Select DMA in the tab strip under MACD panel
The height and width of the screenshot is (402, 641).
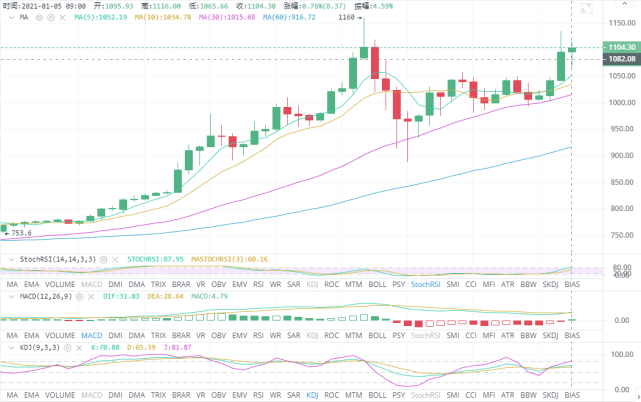point(137,335)
